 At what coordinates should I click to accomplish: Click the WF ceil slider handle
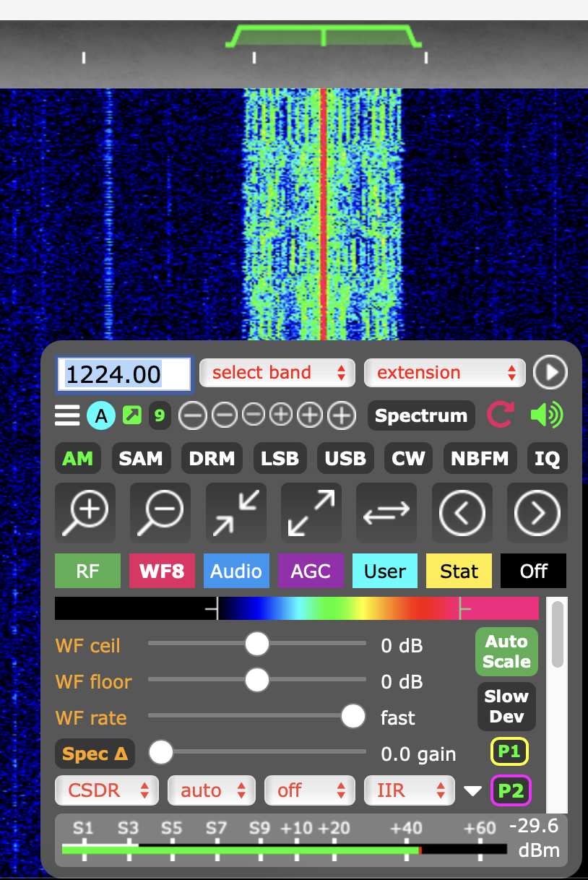pyautogui.click(x=256, y=644)
